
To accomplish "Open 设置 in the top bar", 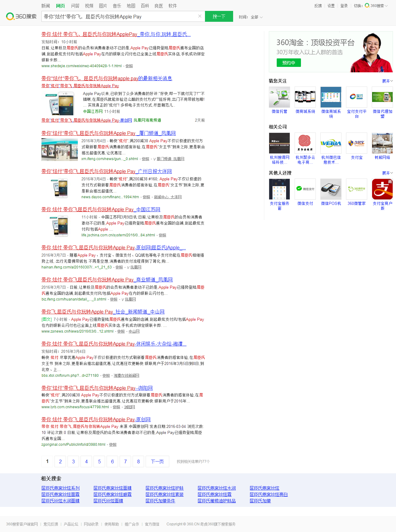I will (x=331, y=6).
